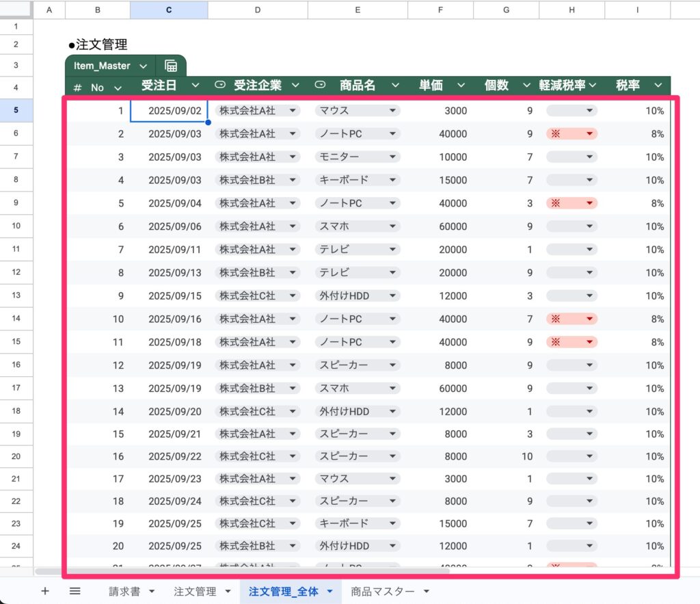
Task: Click dropdown type icon in 受注企業 header
Action: click(219, 86)
